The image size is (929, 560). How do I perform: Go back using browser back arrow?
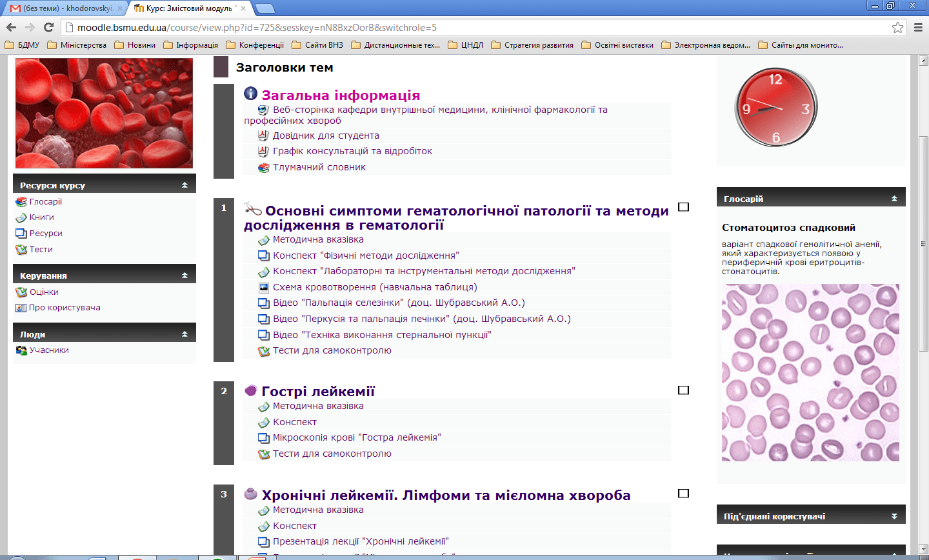coord(11,27)
